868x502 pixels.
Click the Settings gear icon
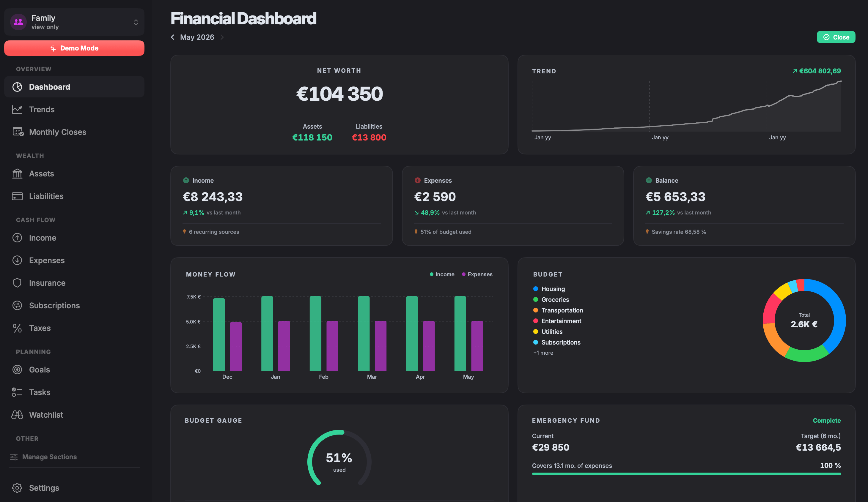pos(17,488)
